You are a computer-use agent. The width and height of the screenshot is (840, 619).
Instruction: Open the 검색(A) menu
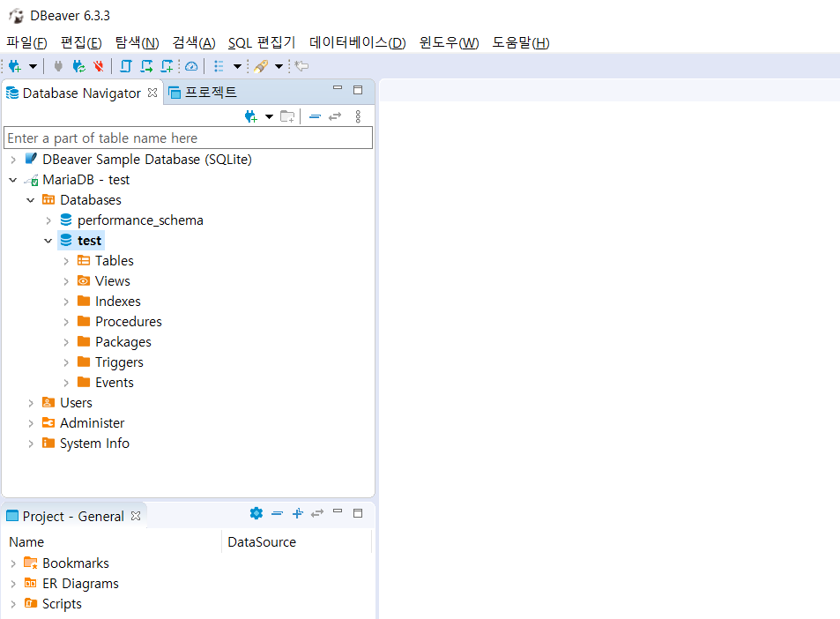pos(194,43)
